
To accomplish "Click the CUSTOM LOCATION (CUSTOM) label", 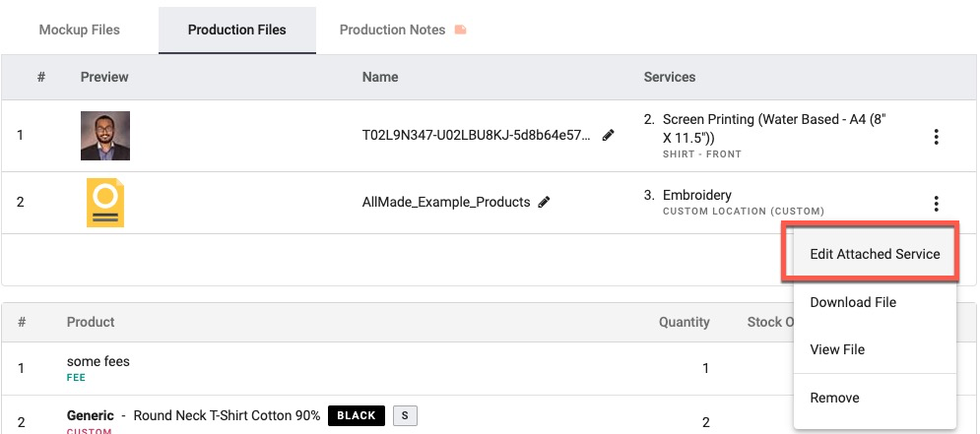I will coord(743,211).
